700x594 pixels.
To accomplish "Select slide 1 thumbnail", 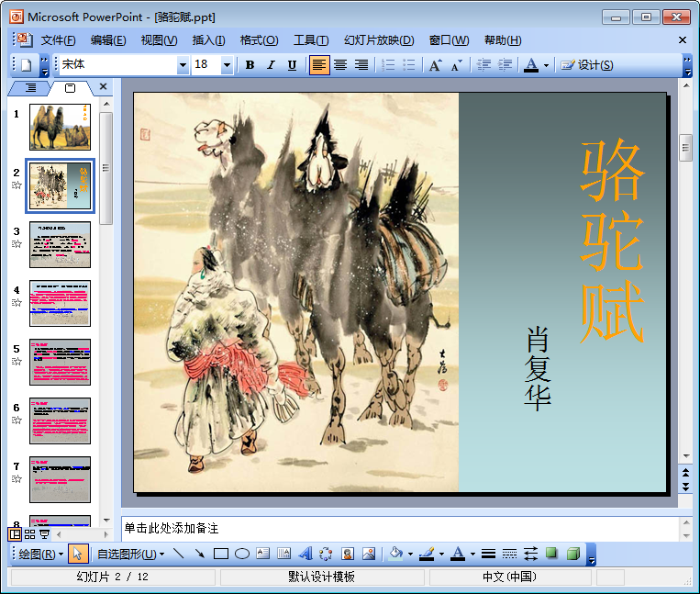I will coord(60,128).
